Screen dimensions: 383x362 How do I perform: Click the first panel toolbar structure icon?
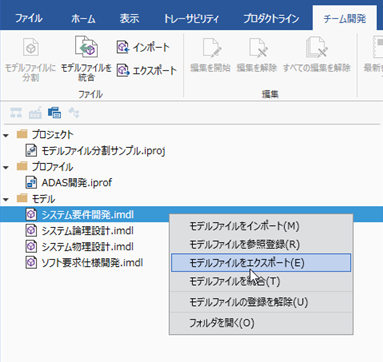pos(16,113)
